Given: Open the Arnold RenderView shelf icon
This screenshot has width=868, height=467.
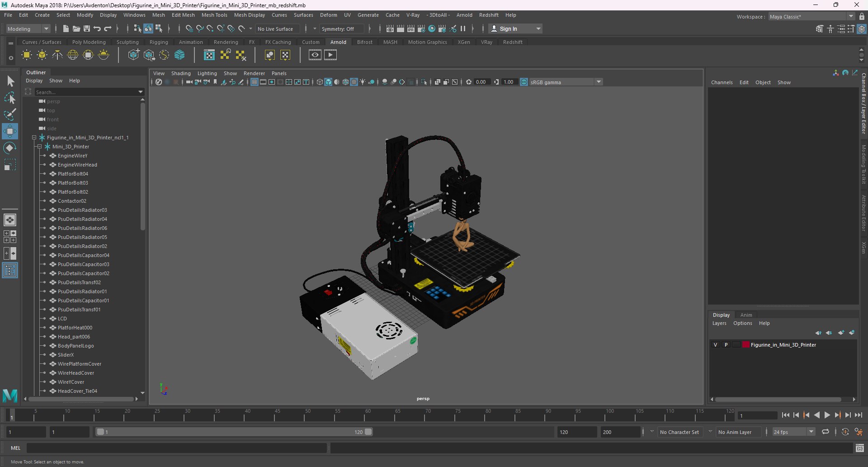Looking at the screenshot, I should tap(315, 55).
